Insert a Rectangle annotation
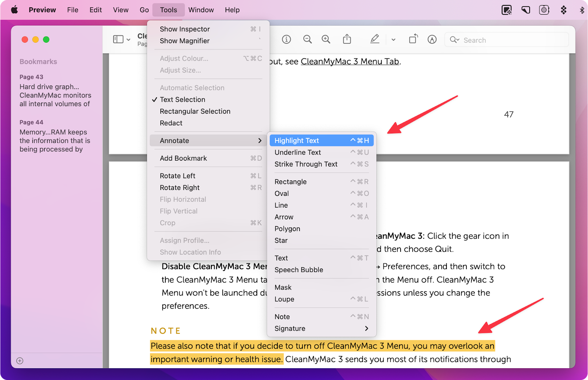 322,182
